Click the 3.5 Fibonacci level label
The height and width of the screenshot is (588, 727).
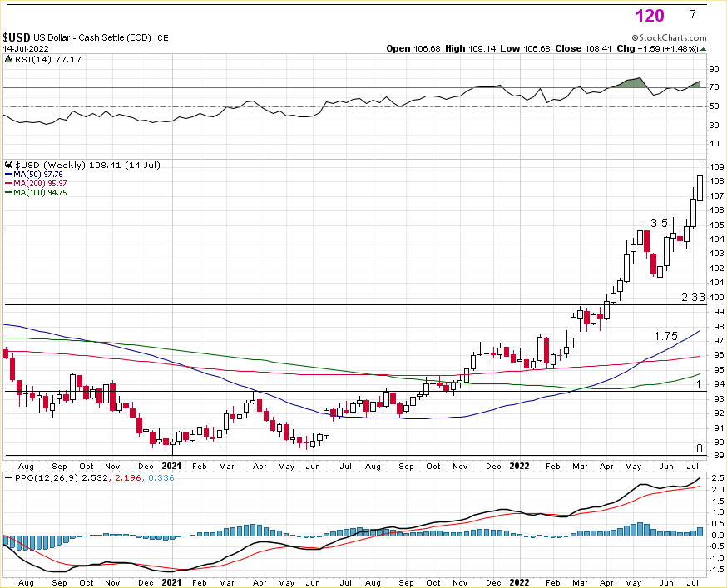click(x=659, y=223)
